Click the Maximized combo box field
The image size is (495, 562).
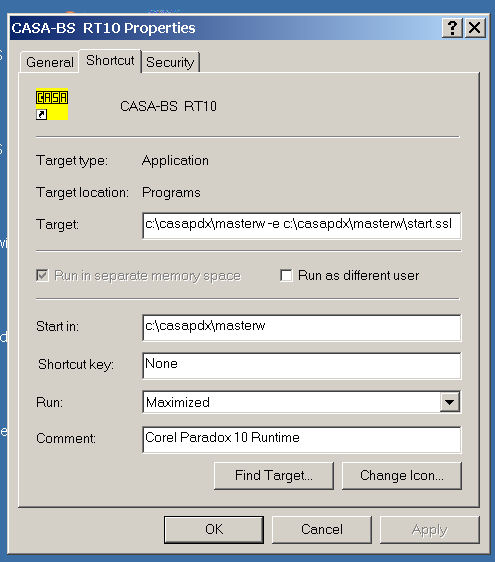tap(301, 402)
